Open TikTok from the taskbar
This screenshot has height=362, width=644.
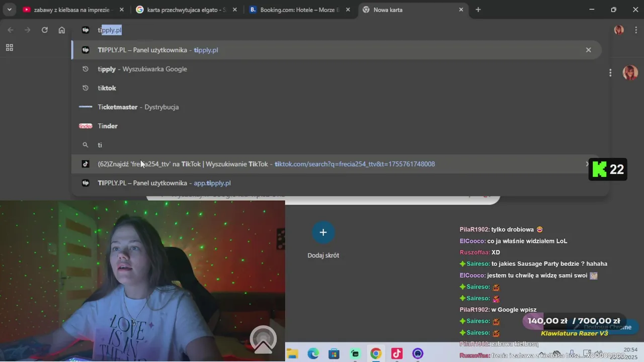397,354
